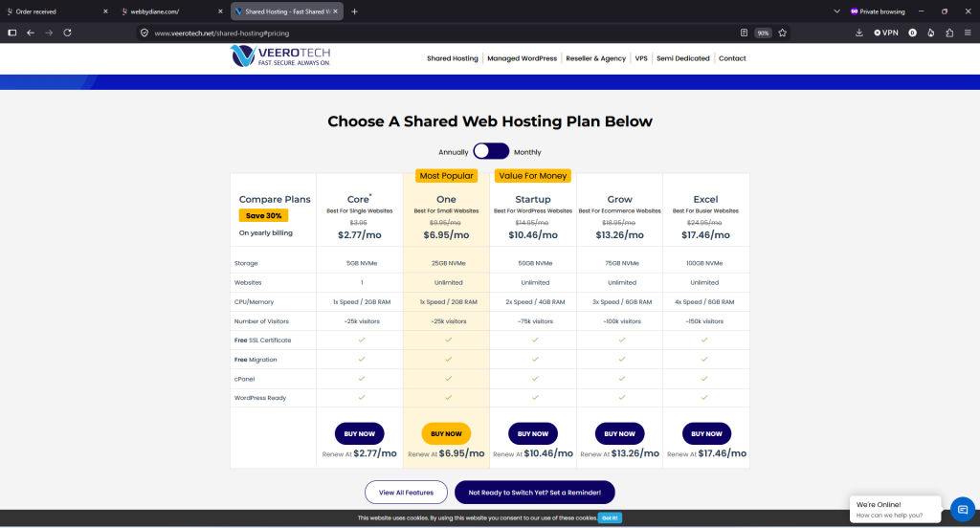Screen dimensions: 980x528
Task: Expand the list all tabs chevron
Action: (x=836, y=11)
